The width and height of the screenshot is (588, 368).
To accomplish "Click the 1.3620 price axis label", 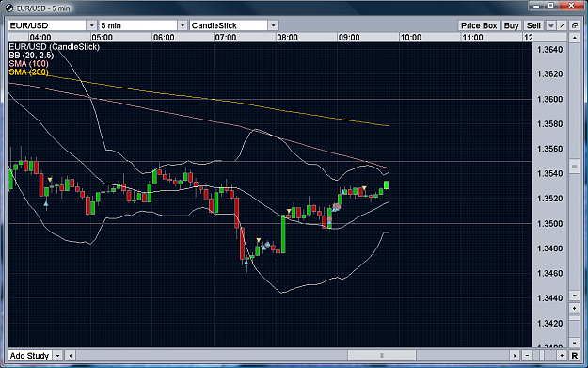I will click(550, 74).
